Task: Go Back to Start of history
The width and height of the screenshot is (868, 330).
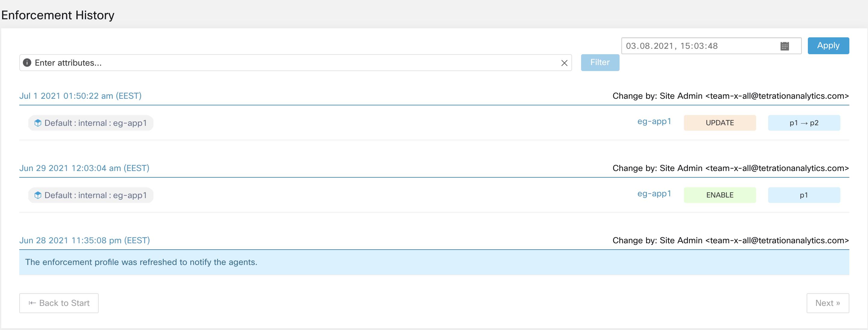Action: pyautogui.click(x=59, y=303)
